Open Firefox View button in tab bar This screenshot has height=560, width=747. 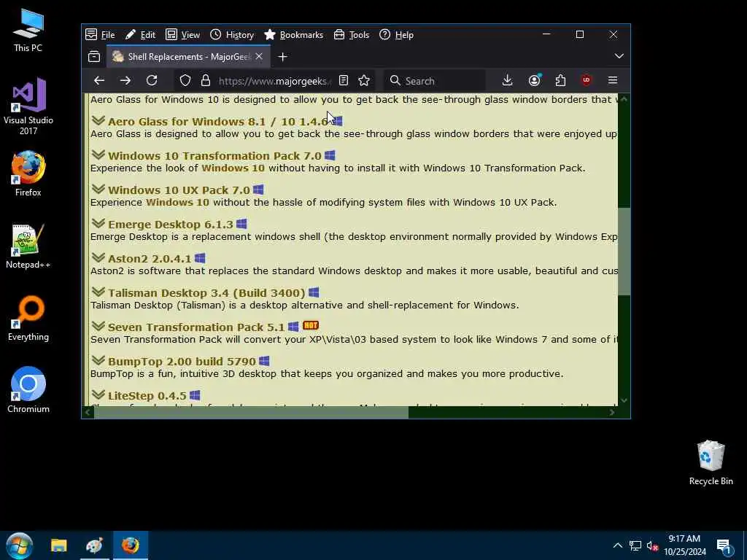click(94, 57)
